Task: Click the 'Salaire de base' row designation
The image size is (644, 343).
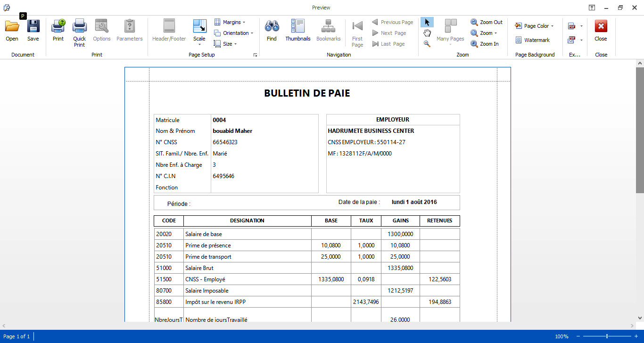Action: (204, 234)
